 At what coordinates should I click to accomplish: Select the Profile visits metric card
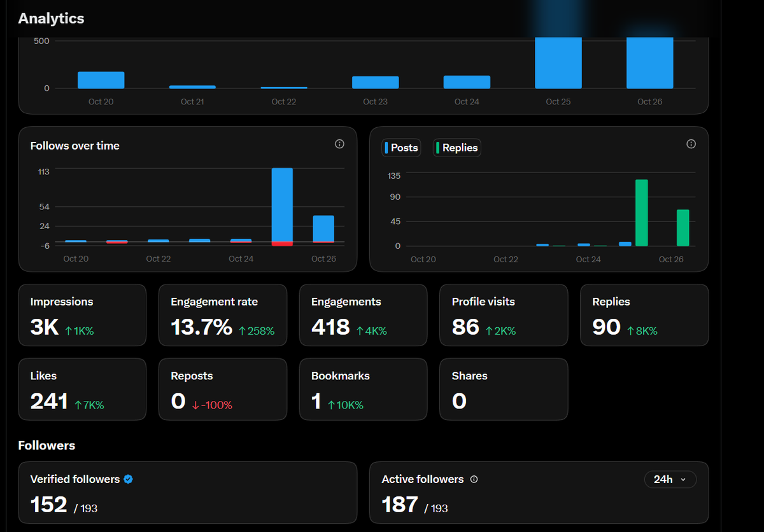pos(504,315)
